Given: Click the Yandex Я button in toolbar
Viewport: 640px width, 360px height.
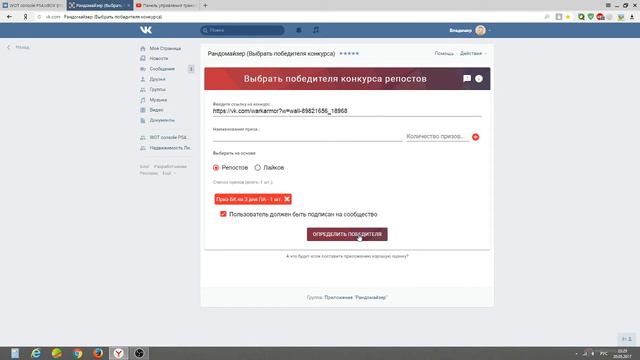Looking at the screenshot, I should pyautogui.click(x=25, y=17).
